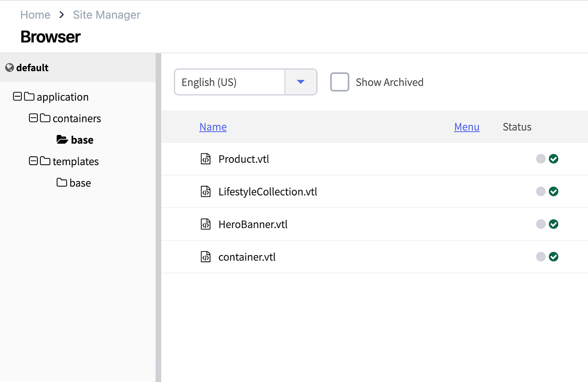Open Product.vtl file name
Image resolution: width=588 pixels, height=382 pixels.
[x=244, y=159]
